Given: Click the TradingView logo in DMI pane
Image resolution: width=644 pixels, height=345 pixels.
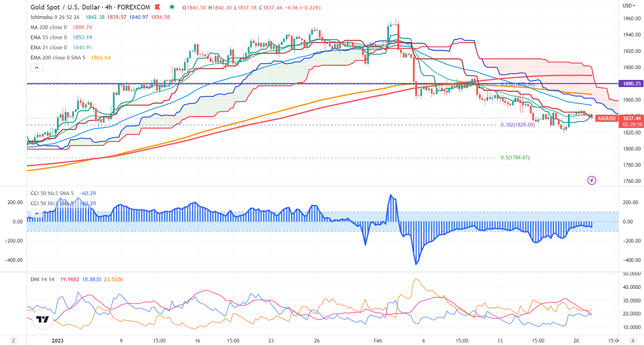Looking at the screenshot, I should tap(43, 320).
